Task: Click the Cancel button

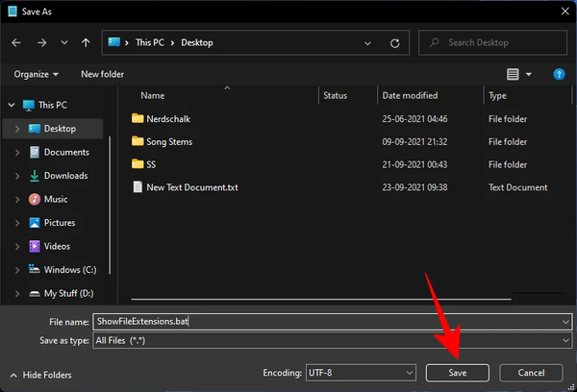Action: [531, 373]
